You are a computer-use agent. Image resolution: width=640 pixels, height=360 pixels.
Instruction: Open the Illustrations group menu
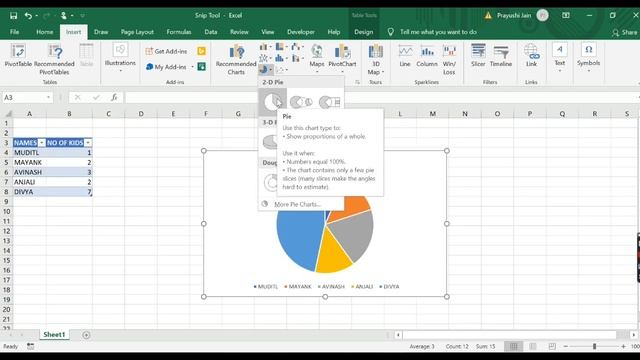click(120, 58)
